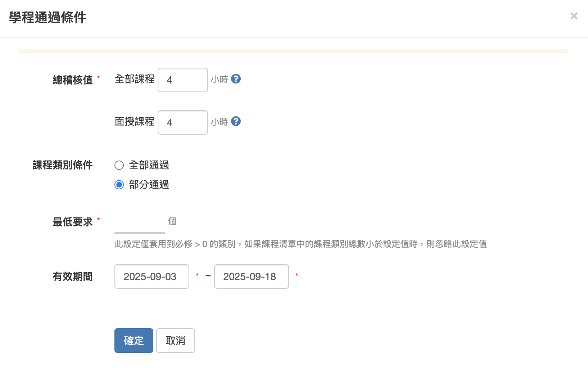Select the 部分通過 radio button
Image resolution: width=588 pixels, height=378 pixels.
119,185
